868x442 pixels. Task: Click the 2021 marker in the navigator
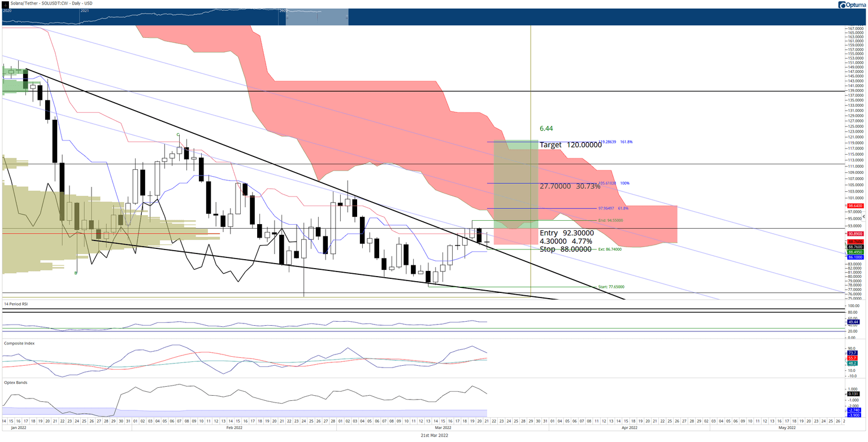[84, 11]
